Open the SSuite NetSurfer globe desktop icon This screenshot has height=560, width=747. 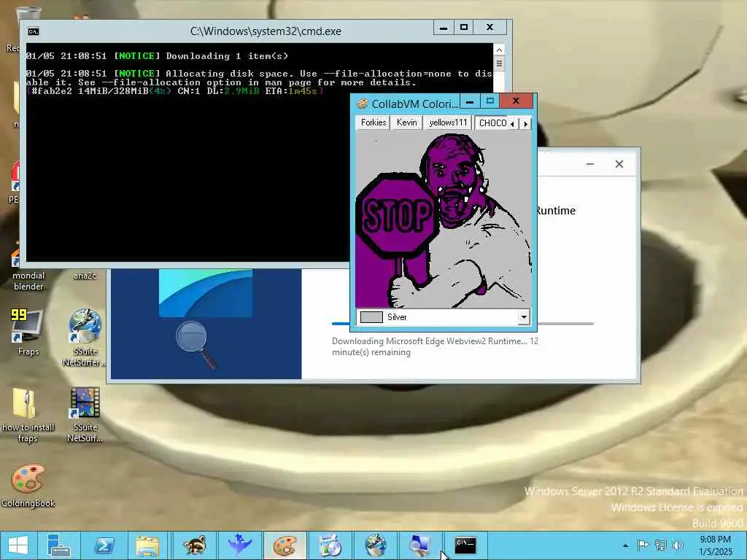pyautogui.click(x=85, y=337)
